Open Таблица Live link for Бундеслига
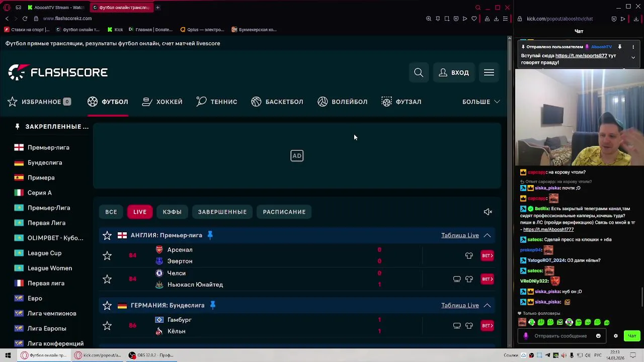The height and width of the screenshot is (362, 644). tap(460, 305)
